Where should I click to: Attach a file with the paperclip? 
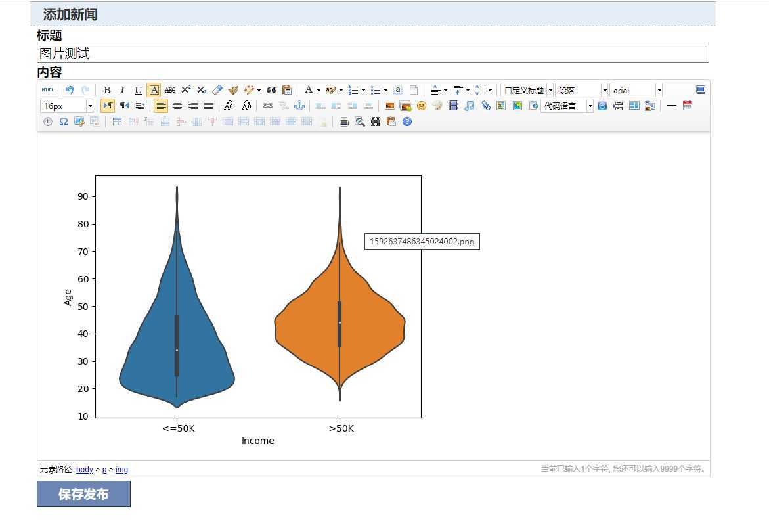pyautogui.click(x=485, y=106)
